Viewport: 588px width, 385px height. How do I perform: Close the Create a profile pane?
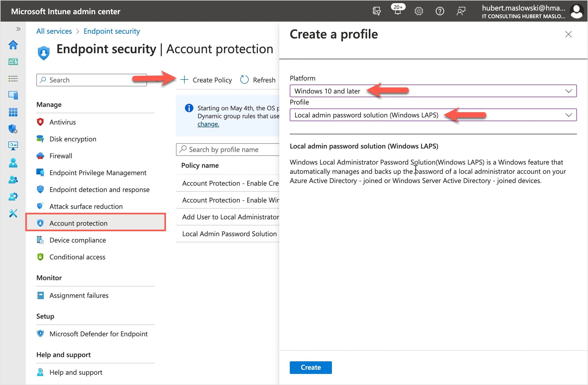pos(568,34)
